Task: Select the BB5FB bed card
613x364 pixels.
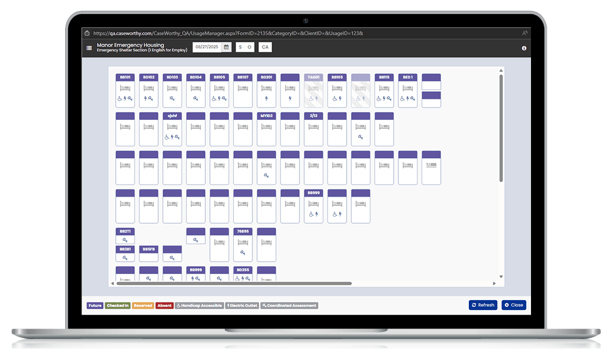Action: pyautogui.click(x=148, y=254)
